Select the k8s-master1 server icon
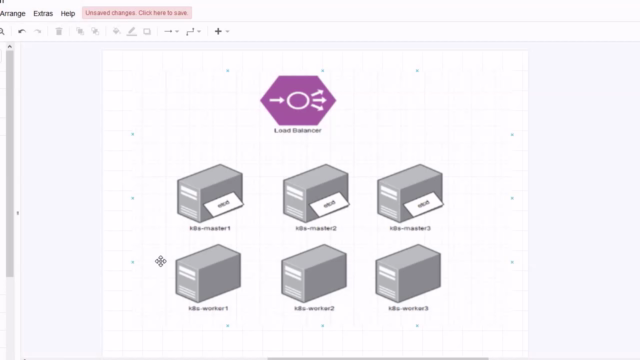Viewport: 640px width, 360px height. pyautogui.click(x=210, y=193)
